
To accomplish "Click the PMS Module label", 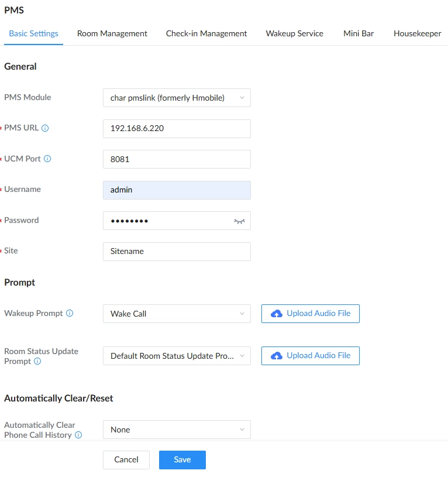I will click(27, 97).
